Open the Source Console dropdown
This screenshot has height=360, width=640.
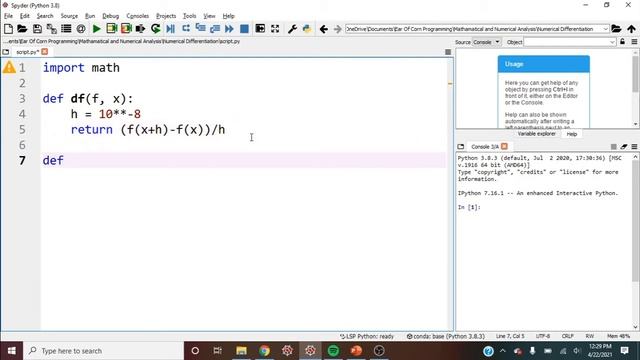point(486,42)
